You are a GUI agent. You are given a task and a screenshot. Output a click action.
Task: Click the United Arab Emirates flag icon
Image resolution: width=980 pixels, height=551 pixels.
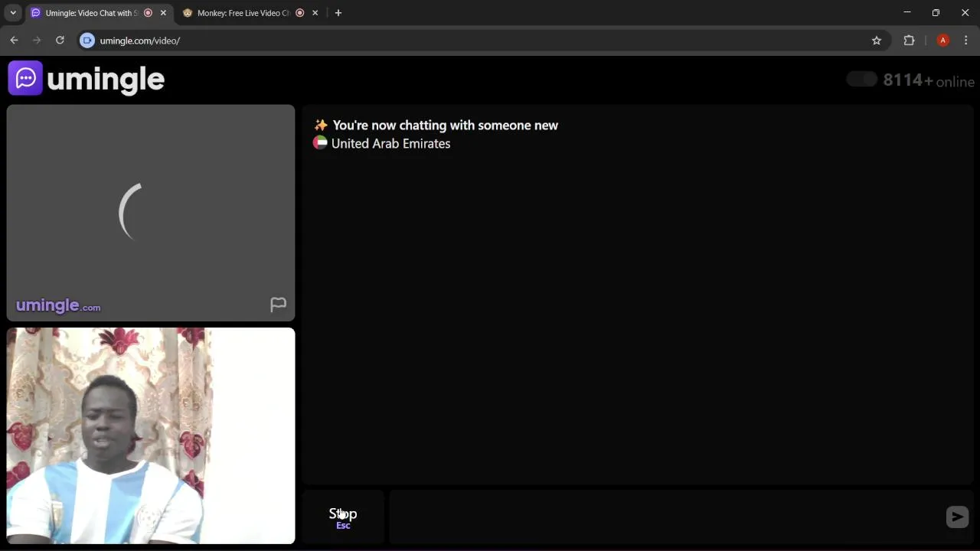click(320, 143)
